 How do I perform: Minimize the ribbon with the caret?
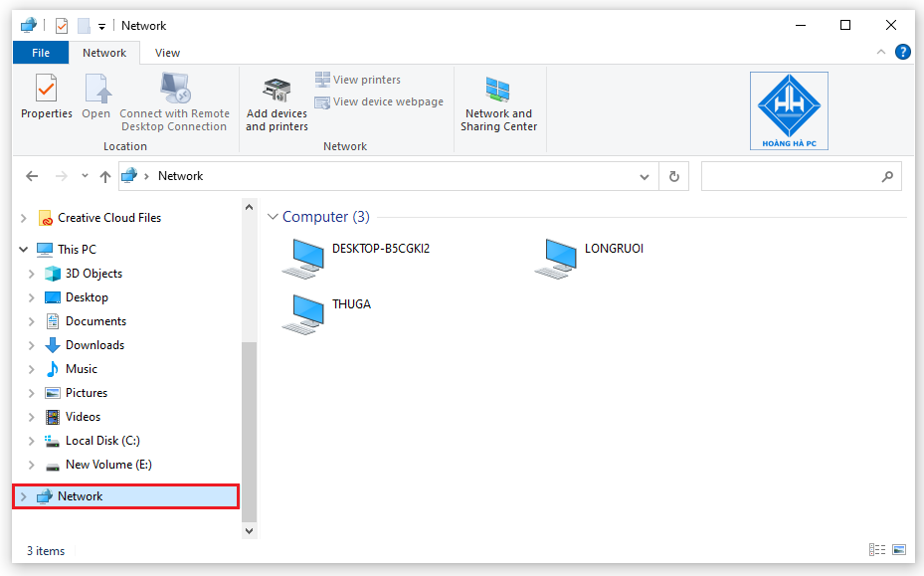click(881, 52)
